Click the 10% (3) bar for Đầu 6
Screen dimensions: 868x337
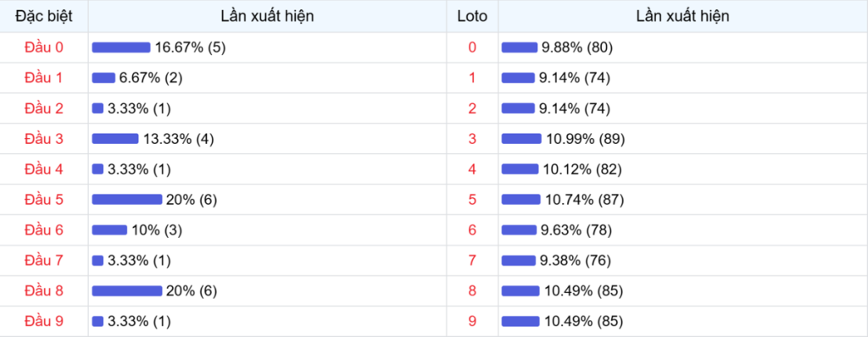click(x=109, y=230)
